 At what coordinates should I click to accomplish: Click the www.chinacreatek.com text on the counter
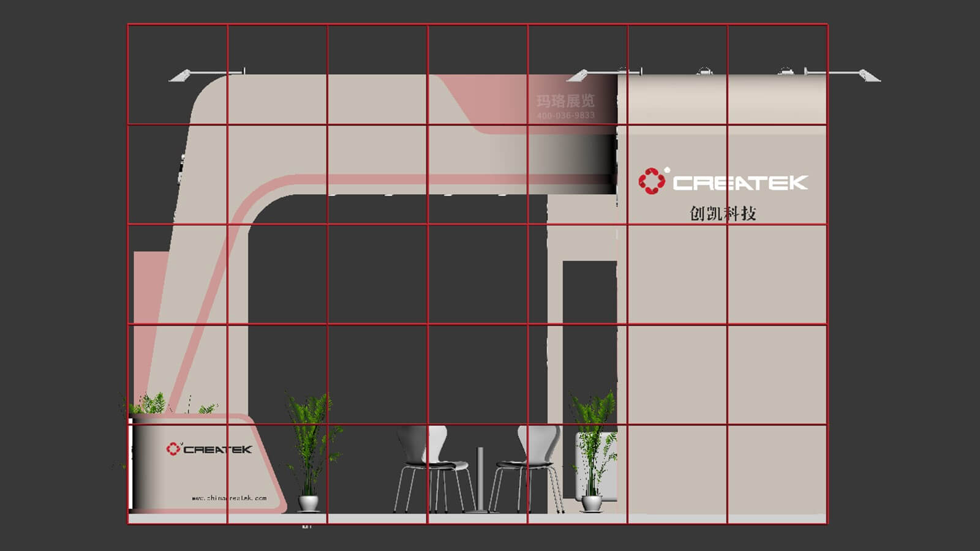coord(229,498)
